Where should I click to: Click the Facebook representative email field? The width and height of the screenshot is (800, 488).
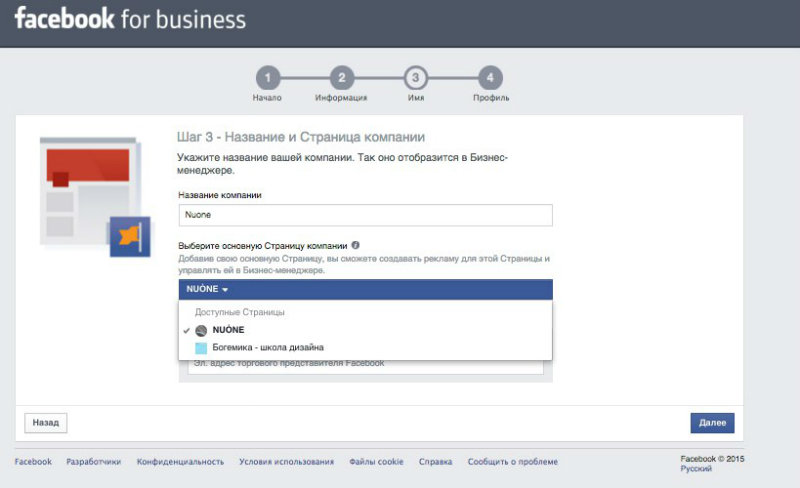365,364
